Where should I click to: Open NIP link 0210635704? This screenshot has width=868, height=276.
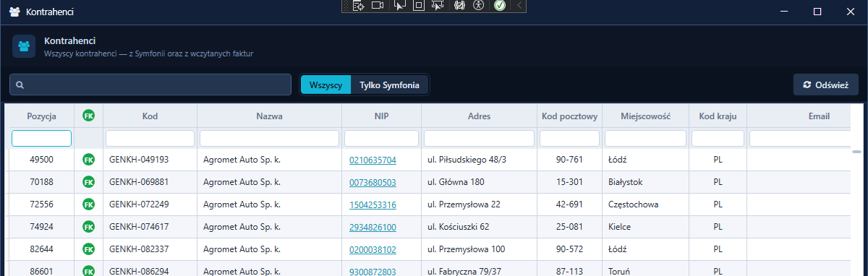tap(372, 160)
